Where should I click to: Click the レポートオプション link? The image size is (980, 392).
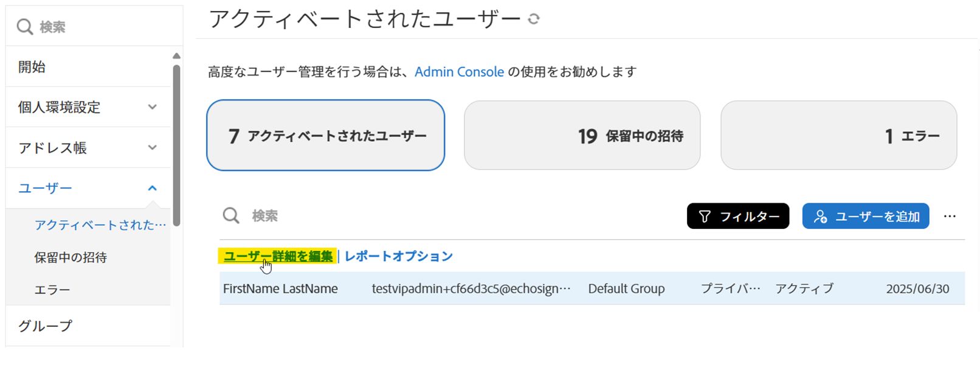click(x=399, y=256)
